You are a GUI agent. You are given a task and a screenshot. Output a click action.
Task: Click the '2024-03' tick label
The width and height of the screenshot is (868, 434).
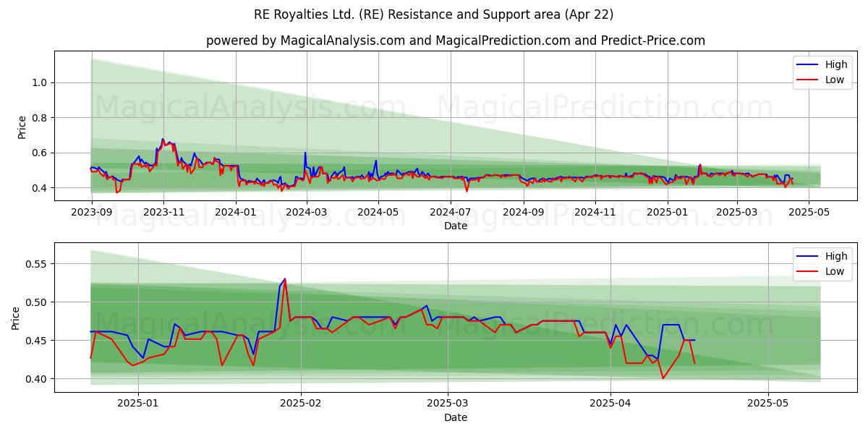pos(307,212)
